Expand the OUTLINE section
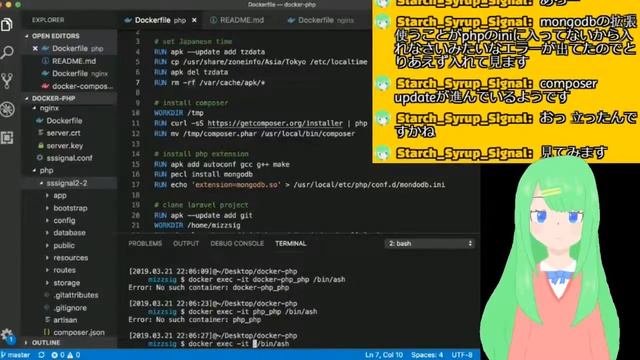The image size is (640, 360). [69, 343]
